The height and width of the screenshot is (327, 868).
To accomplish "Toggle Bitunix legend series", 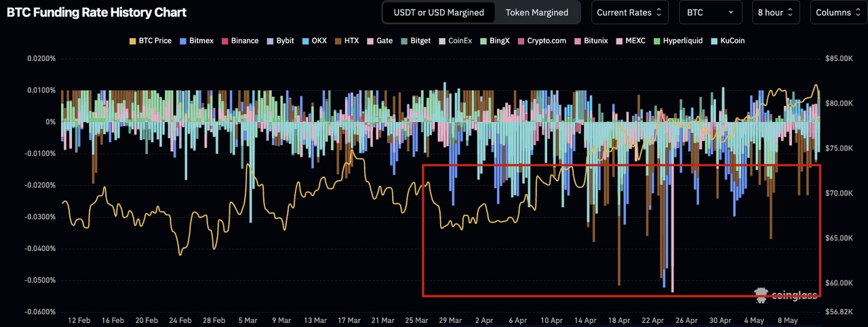I will pos(591,41).
